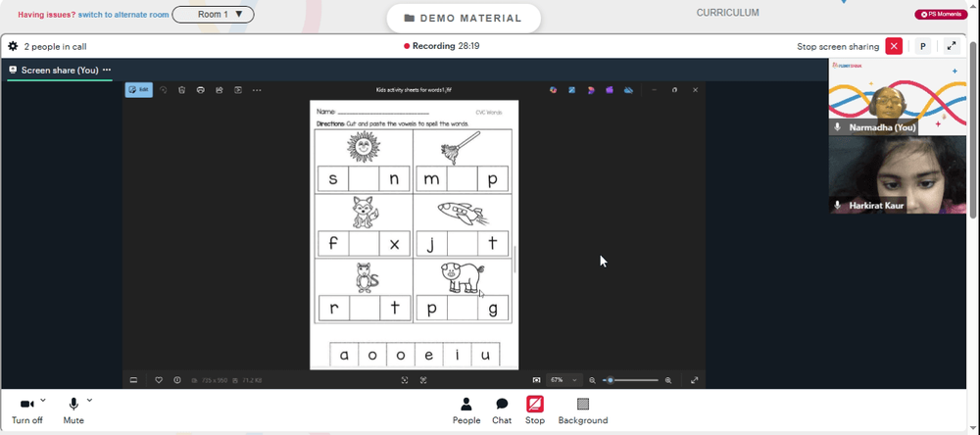The image size is (980, 435).
Task: Open the Demo Material tab
Action: 464,18
